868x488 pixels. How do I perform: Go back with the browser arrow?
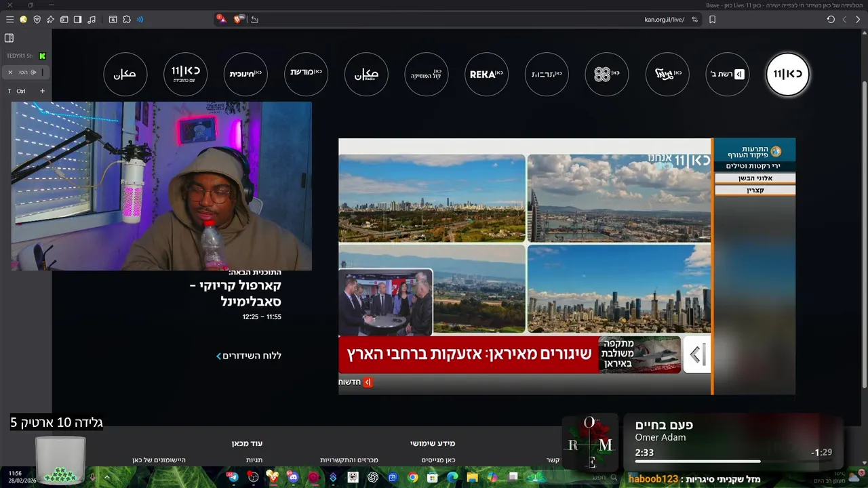click(858, 20)
